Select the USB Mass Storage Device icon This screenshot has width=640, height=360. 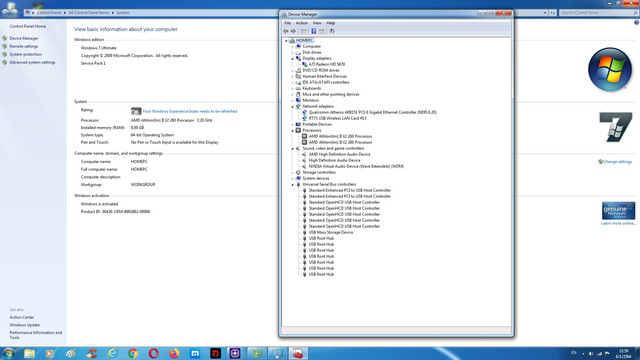click(304, 232)
